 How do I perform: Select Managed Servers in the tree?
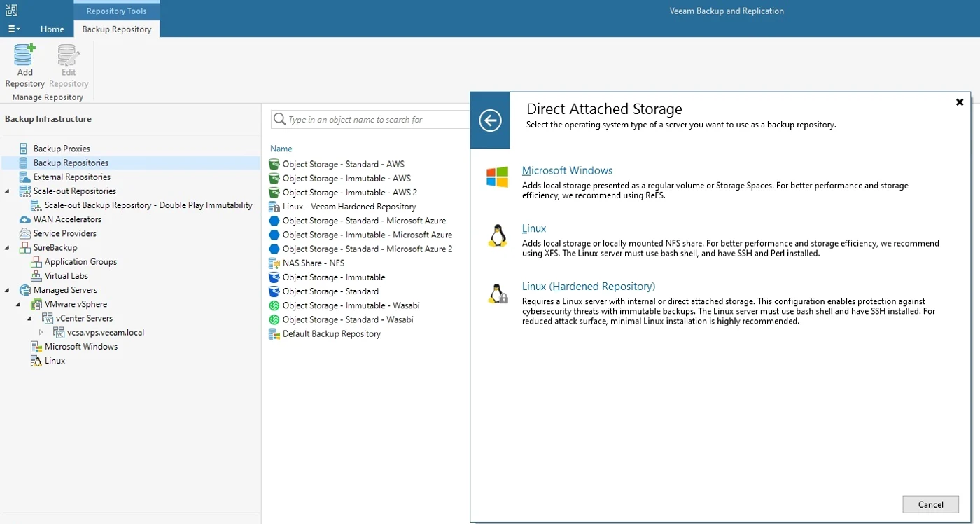click(x=65, y=290)
